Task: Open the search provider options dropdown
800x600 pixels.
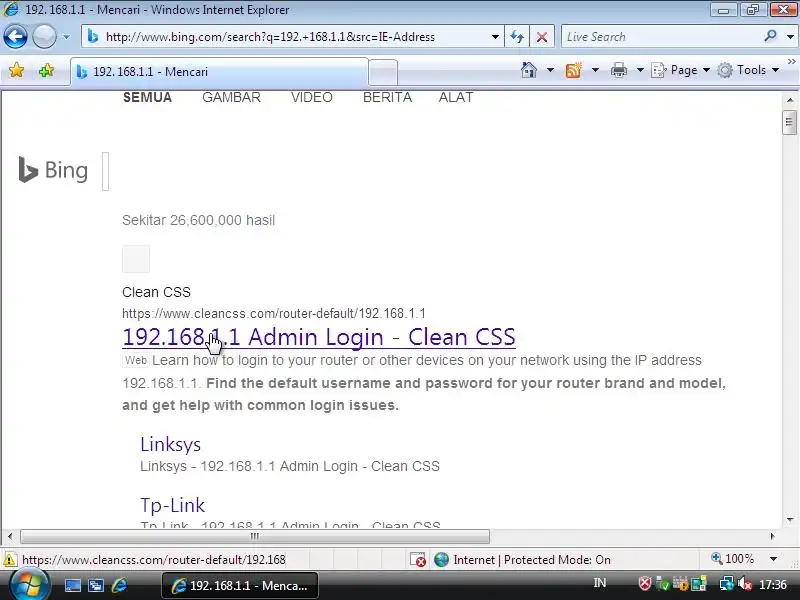Action: (790, 37)
